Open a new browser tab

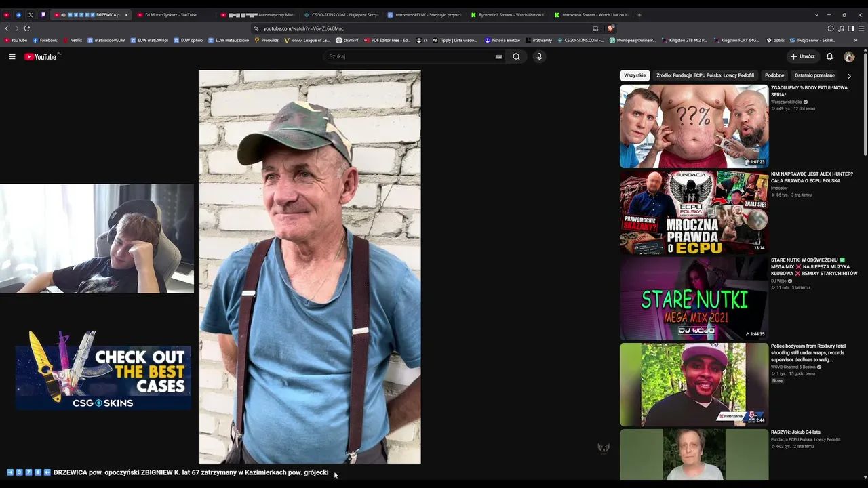tap(639, 15)
